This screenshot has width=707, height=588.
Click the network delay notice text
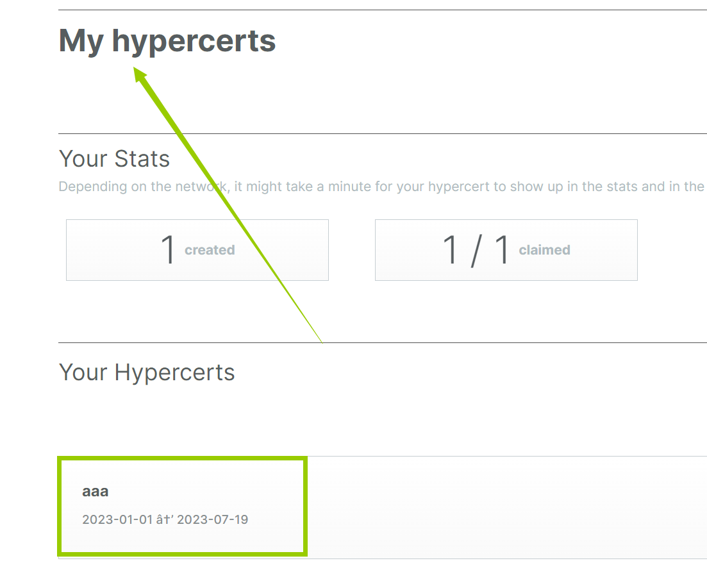click(x=381, y=187)
